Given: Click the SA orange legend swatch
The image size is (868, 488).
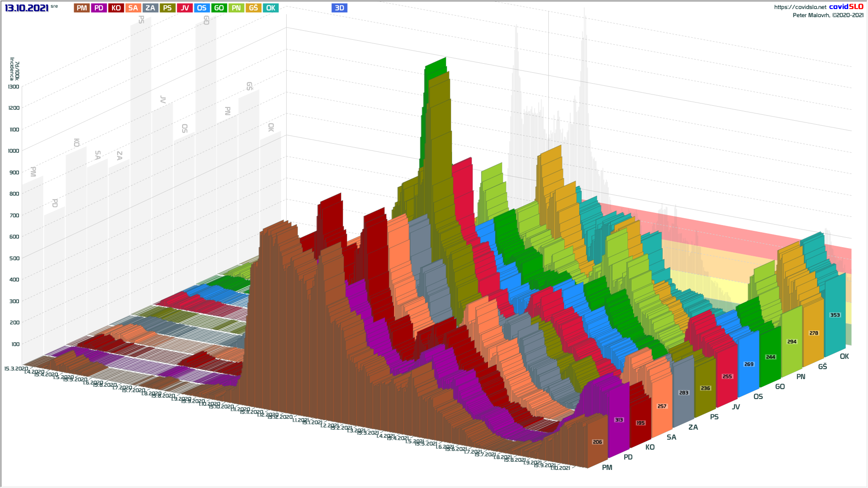Looking at the screenshot, I should click(133, 8).
